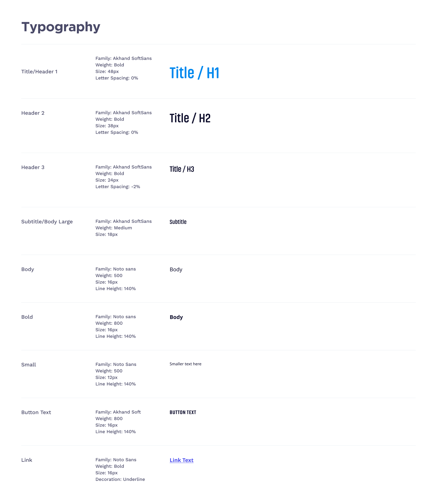Click the blue Title / H1 sample
The width and height of the screenshot is (437, 504).
click(x=194, y=73)
